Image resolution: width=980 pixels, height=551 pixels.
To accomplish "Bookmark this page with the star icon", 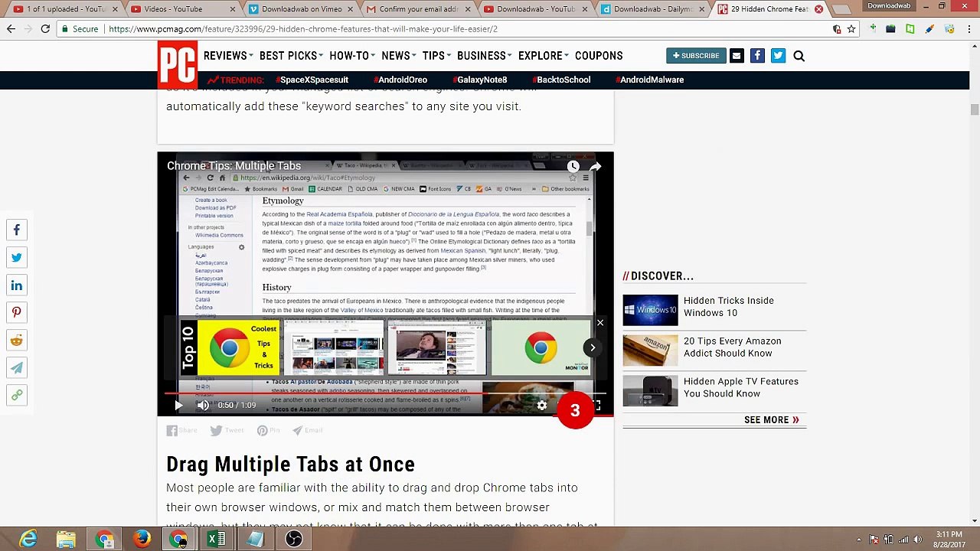I will pyautogui.click(x=851, y=29).
